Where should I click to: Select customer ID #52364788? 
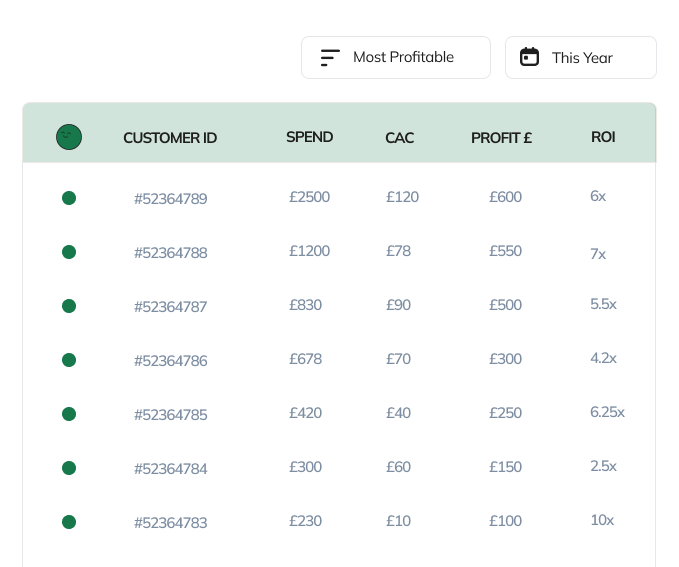click(171, 253)
